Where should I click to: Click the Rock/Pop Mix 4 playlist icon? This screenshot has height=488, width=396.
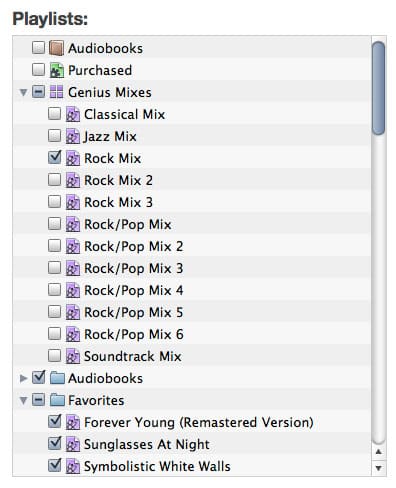point(72,290)
